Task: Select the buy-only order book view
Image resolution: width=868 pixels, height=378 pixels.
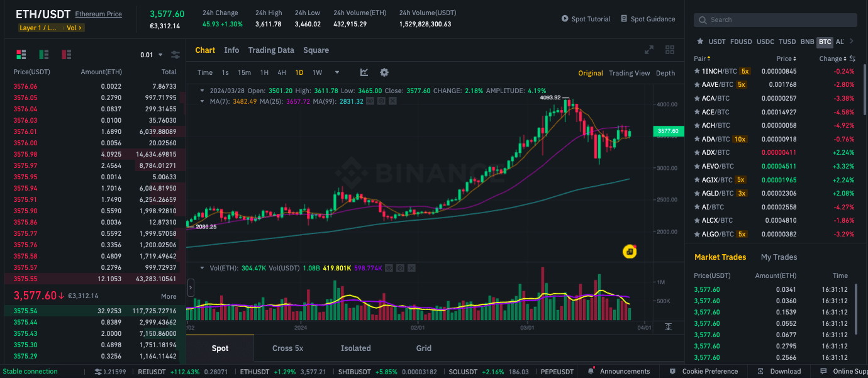Action: pyautogui.click(x=43, y=55)
